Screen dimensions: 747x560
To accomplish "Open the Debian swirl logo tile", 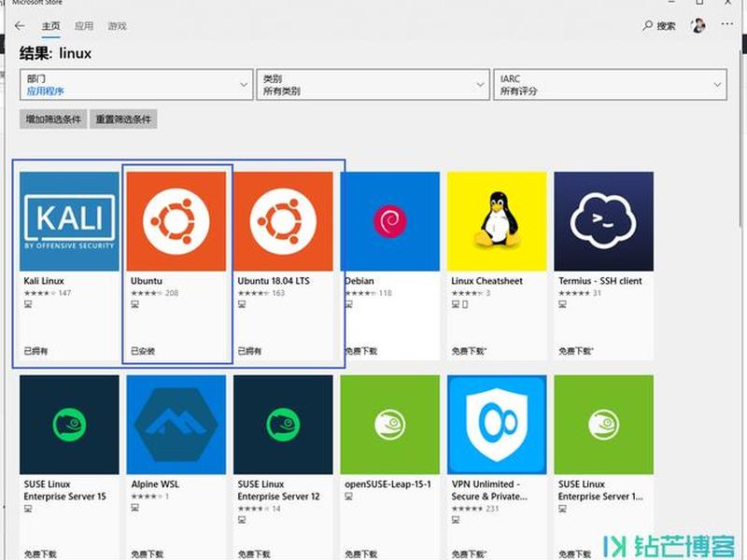I will [x=390, y=221].
